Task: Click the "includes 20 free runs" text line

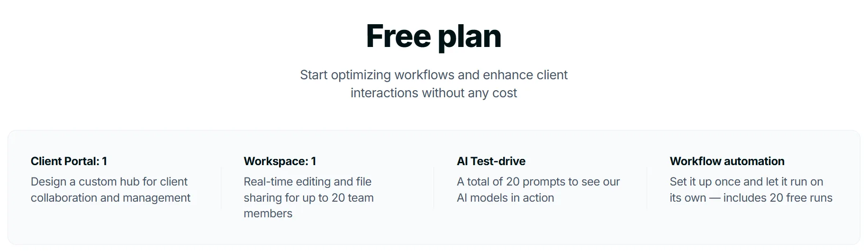Action: pos(778,198)
